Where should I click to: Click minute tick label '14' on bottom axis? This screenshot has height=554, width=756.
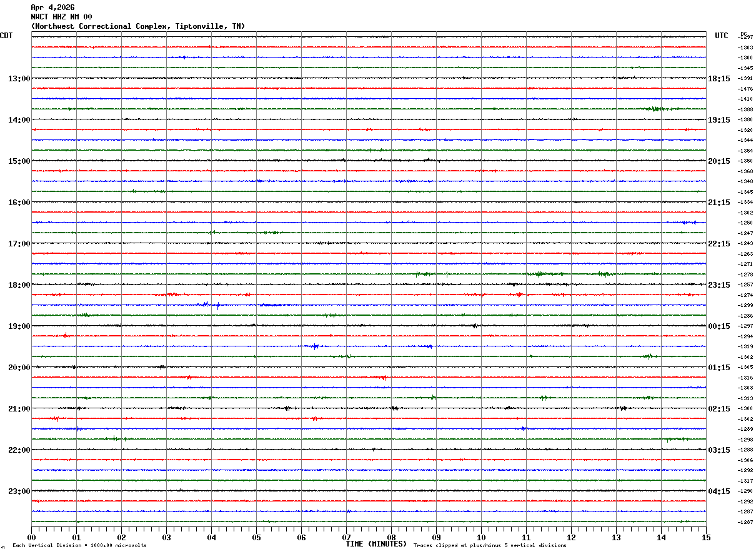tap(661, 537)
